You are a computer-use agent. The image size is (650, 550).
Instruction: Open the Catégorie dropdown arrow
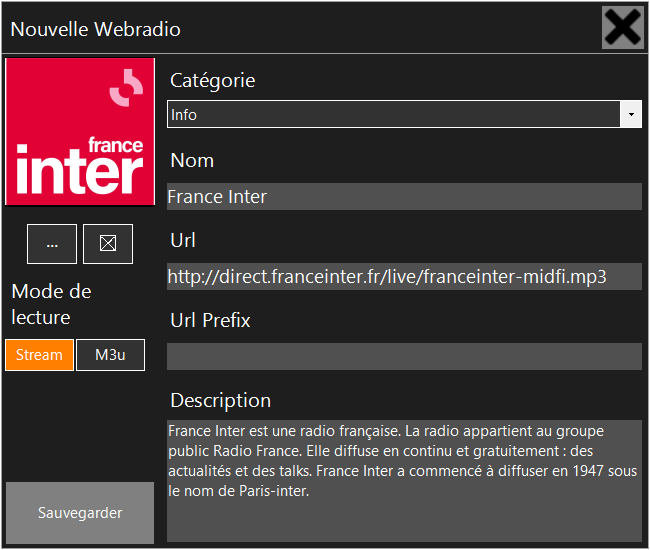[631, 114]
